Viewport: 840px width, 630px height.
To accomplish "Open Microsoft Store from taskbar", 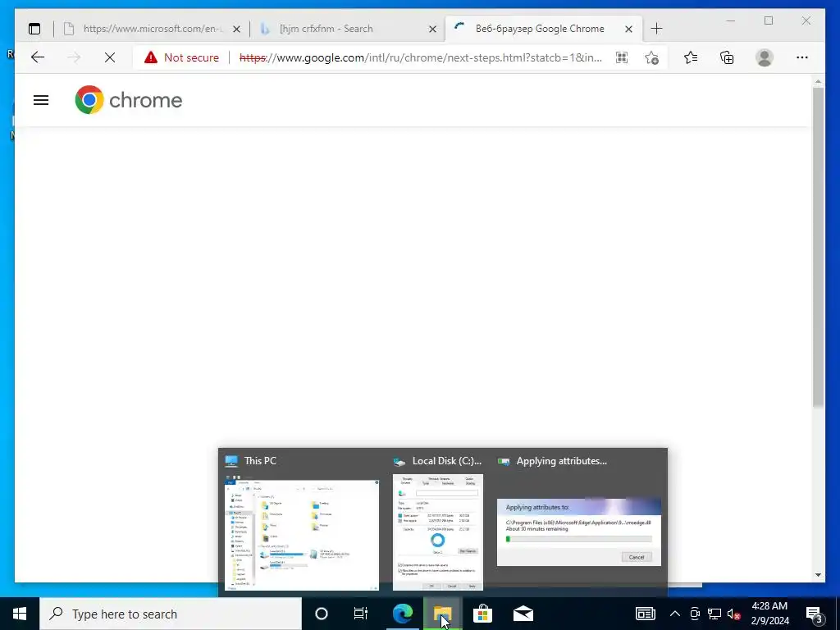I will (x=482, y=614).
